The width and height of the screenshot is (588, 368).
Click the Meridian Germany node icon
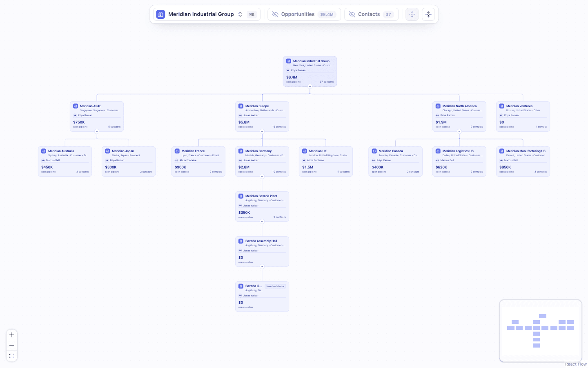(241, 151)
